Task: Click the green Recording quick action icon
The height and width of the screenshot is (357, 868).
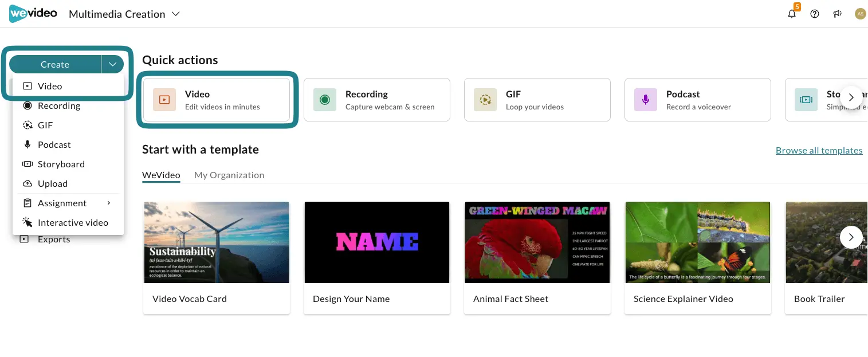Action: 325,100
